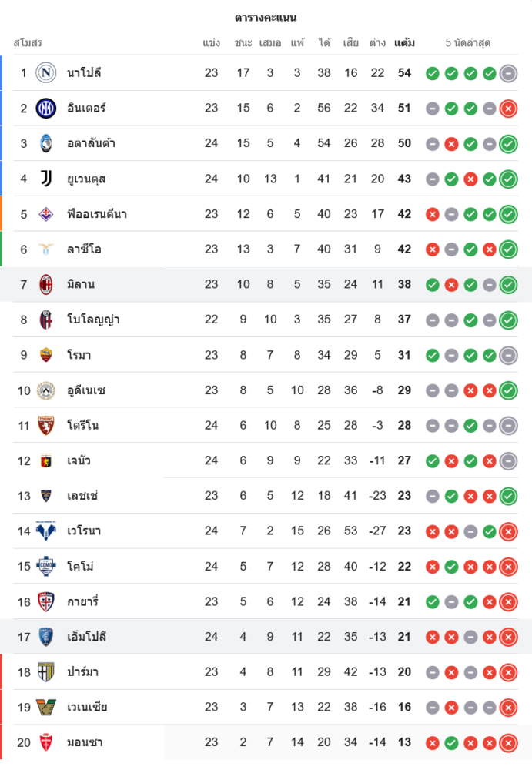Click the Napoli club crest logo

pos(46,73)
